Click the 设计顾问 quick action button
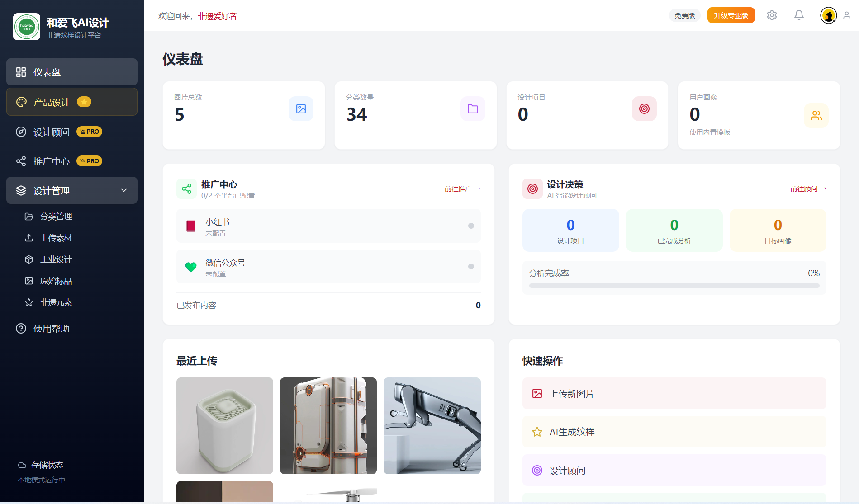The image size is (859, 504). [x=674, y=470]
